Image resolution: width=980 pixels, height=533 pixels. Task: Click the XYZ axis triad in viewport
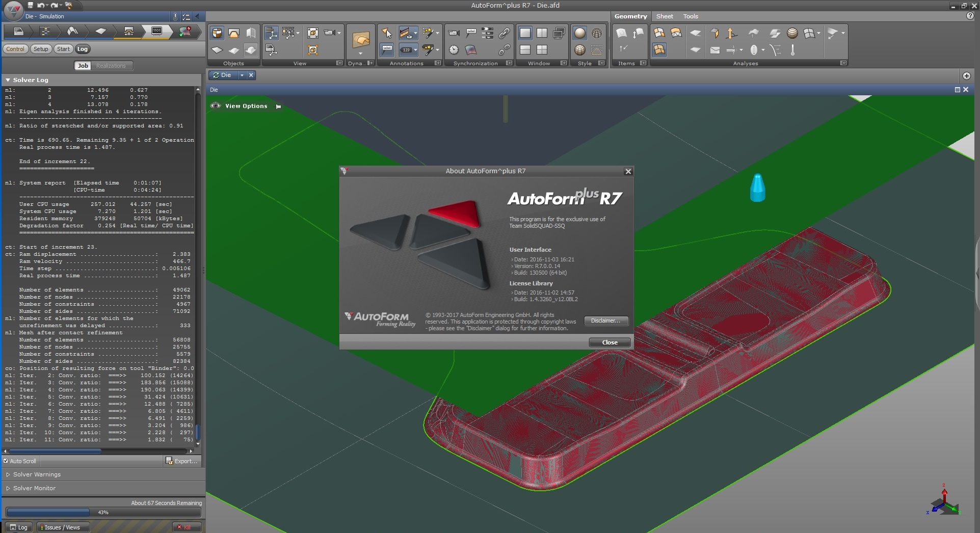pyautogui.click(x=944, y=500)
